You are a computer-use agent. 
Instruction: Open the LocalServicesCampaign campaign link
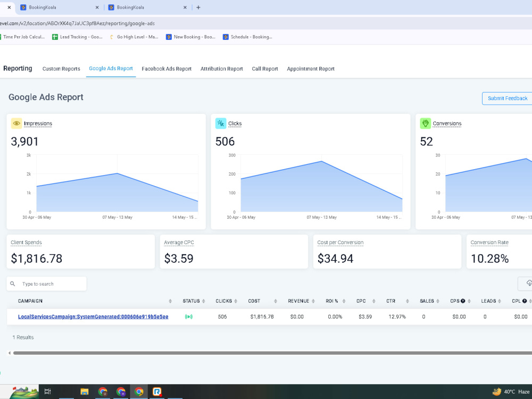click(x=93, y=317)
